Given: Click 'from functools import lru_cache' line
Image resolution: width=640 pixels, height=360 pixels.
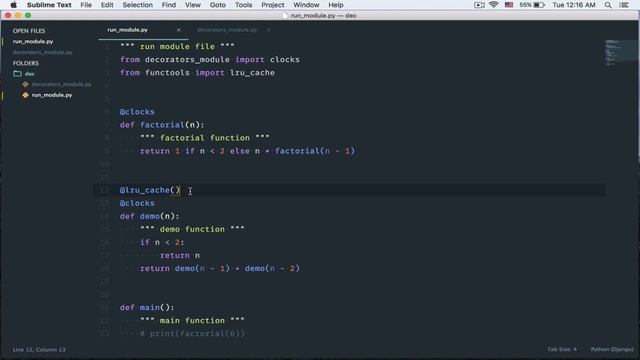Looking at the screenshot, I should pos(198,73).
